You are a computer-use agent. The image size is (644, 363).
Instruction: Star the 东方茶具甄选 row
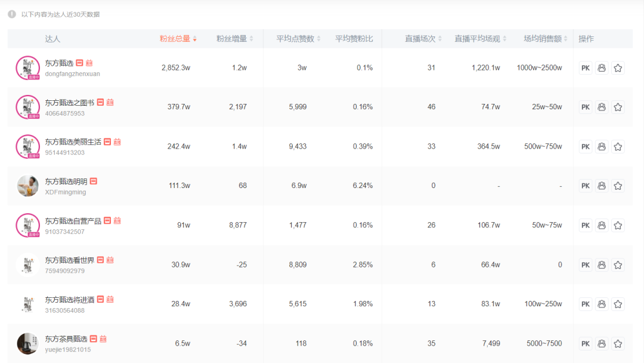[618, 344]
